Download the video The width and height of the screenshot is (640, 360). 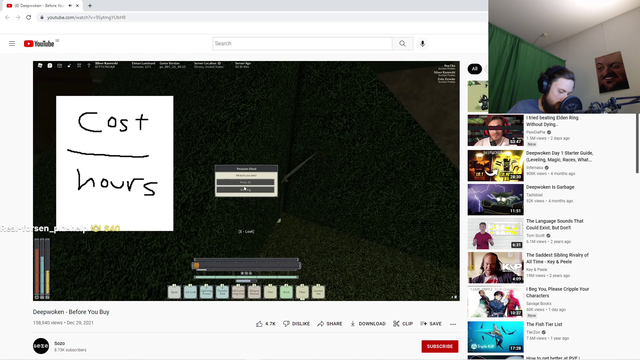click(x=368, y=324)
